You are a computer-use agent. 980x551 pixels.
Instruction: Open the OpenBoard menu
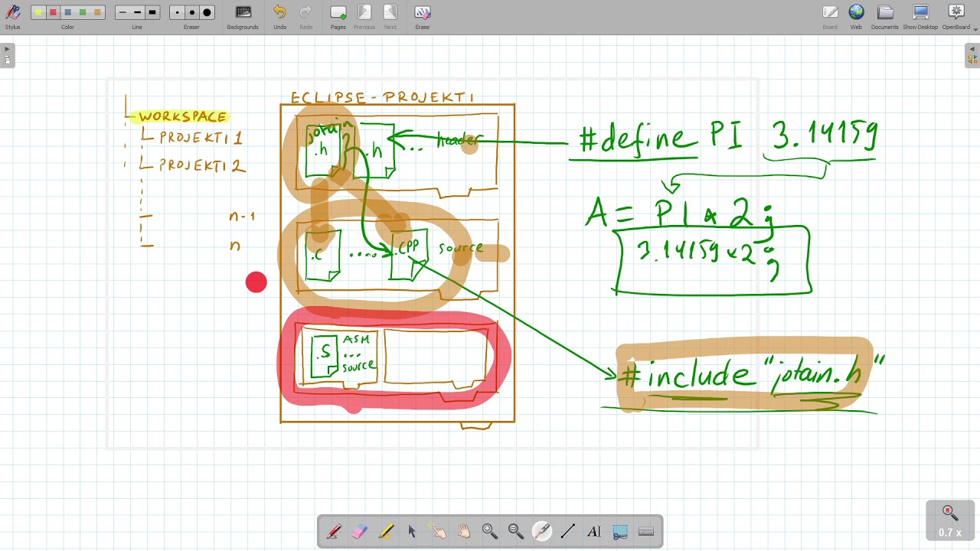coord(956,16)
